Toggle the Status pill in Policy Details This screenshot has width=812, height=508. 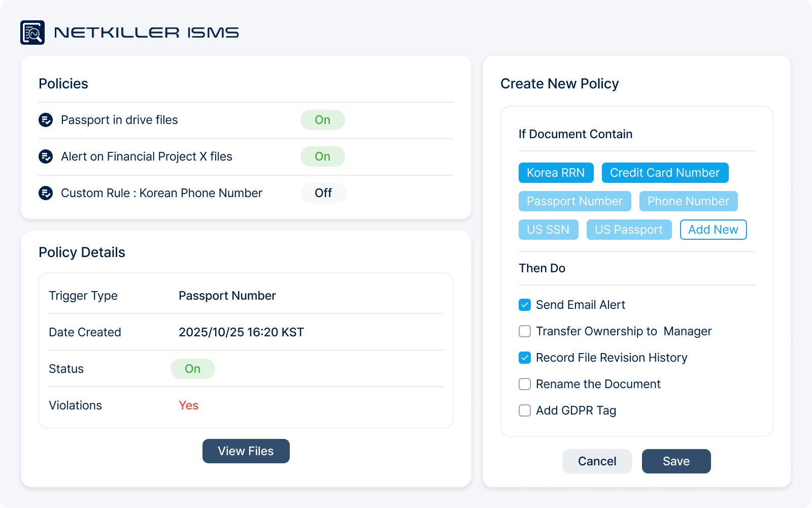192,369
